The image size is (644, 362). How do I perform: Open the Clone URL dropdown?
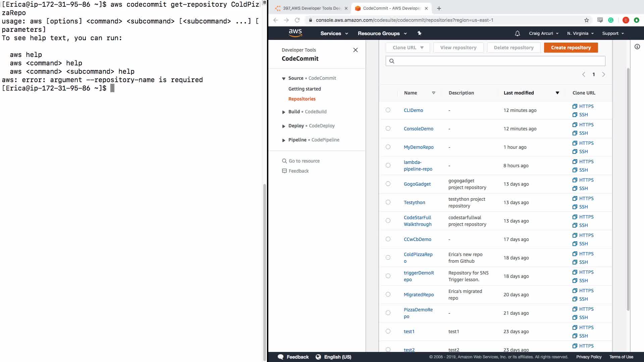(x=408, y=48)
